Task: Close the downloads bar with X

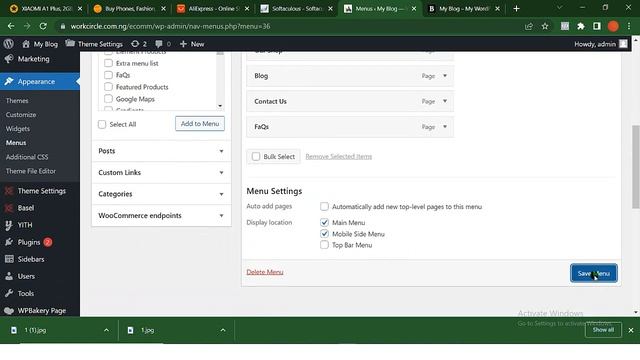Action: [631, 330]
